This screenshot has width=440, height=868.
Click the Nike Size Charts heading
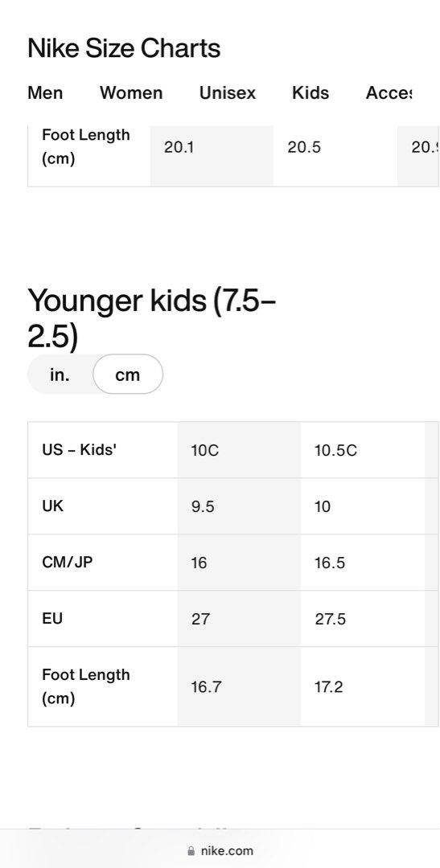click(124, 48)
